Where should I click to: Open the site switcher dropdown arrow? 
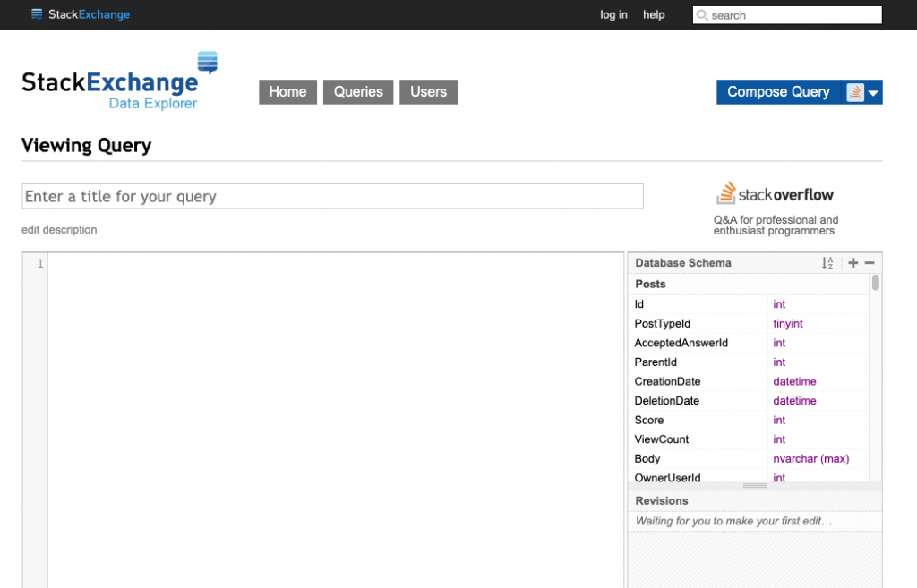click(x=874, y=93)
